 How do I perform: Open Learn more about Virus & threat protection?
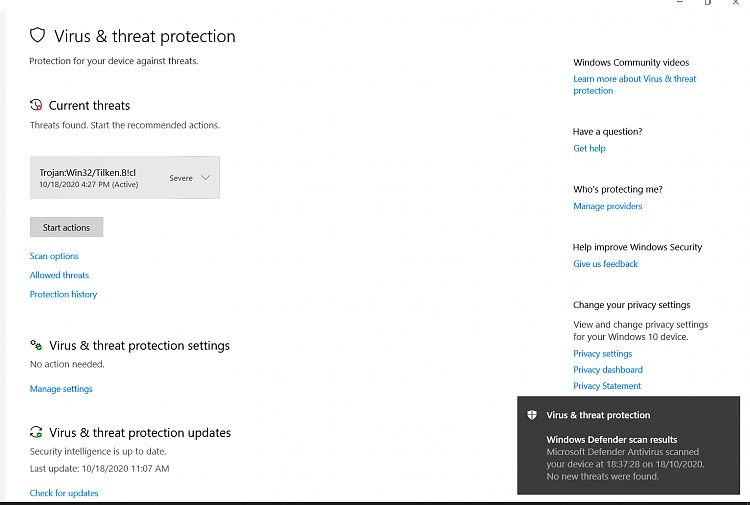(x=635, y=85)
